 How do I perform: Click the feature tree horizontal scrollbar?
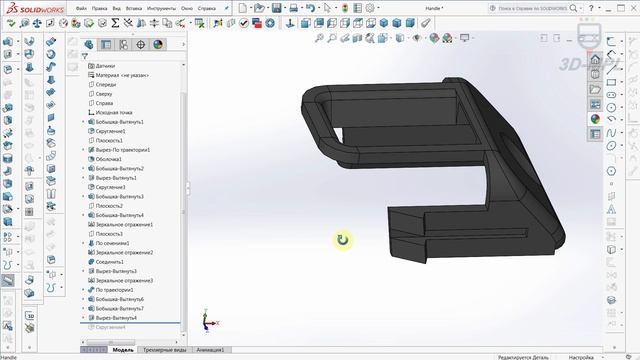[x=111, y=342]
